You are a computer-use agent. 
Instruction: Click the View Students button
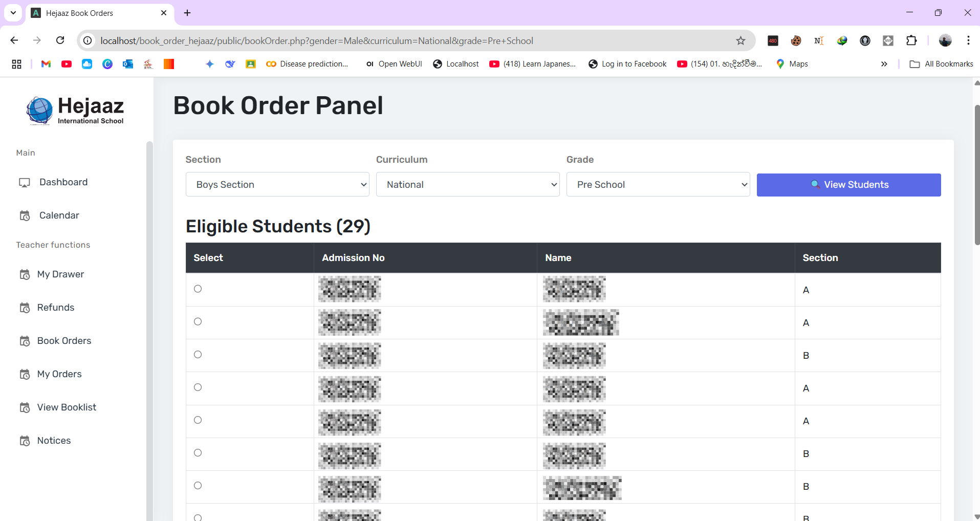tap(849, 185)
